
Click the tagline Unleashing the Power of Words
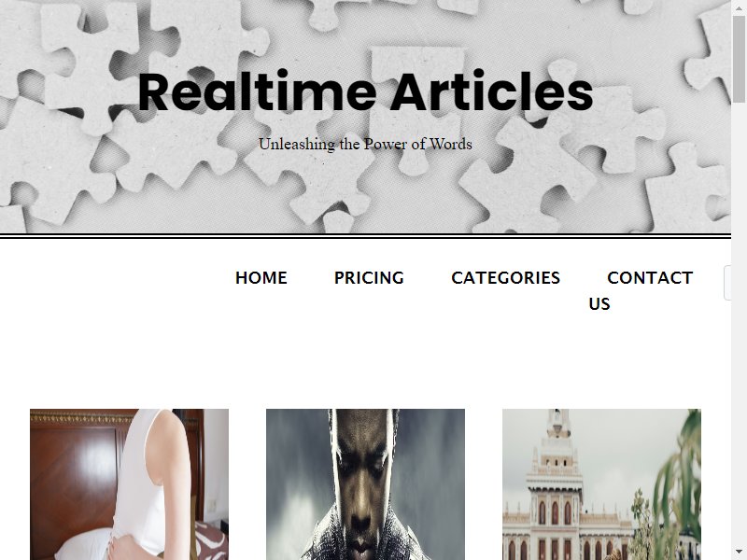(x=365, y=144)
